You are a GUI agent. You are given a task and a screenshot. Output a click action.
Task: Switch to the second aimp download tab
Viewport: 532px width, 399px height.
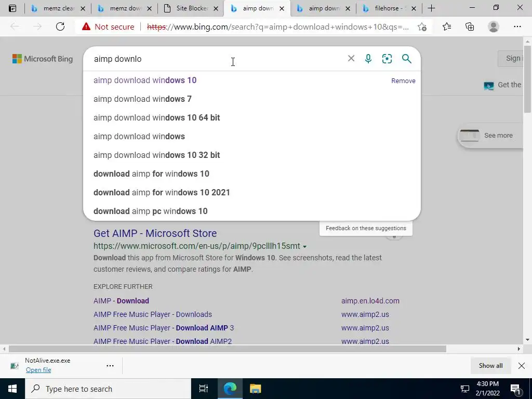[322, 8]
